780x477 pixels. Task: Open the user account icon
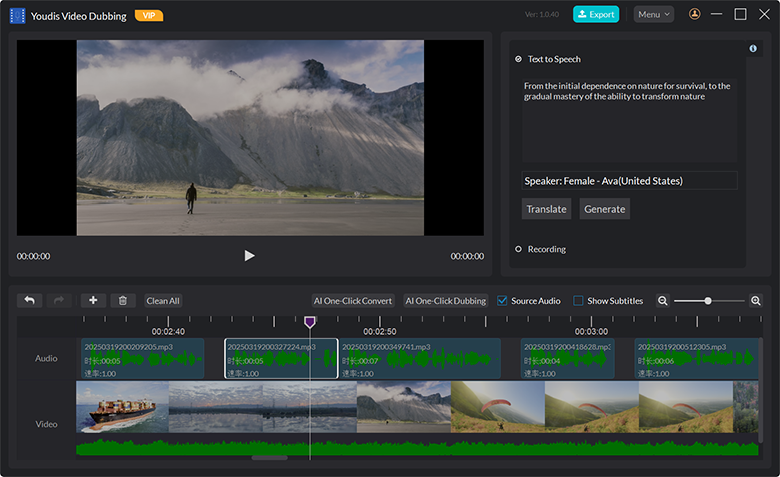(x=695, y=14)
